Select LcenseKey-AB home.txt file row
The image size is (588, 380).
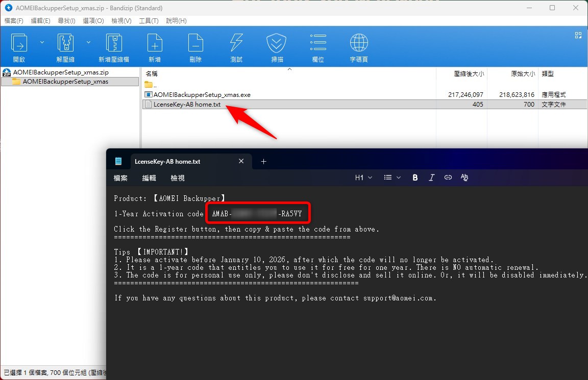[365, 105]
